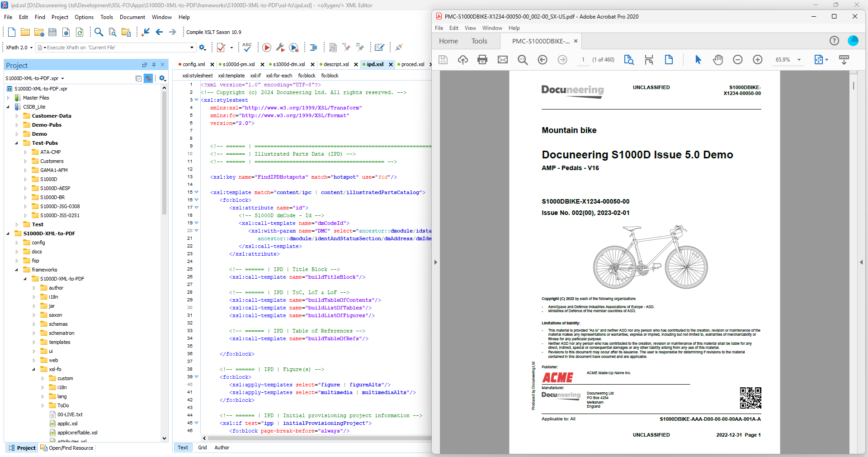The width and height of the screenshot is (868, 457).
Task: Switch editor to Grid mode
Action: point(202,447)
